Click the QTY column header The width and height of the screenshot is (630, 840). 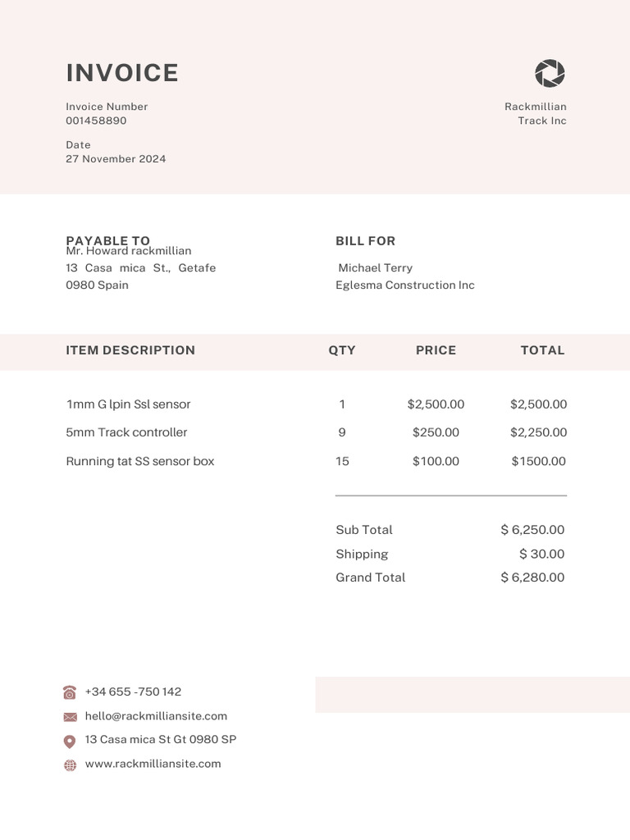tap(342, 350)
